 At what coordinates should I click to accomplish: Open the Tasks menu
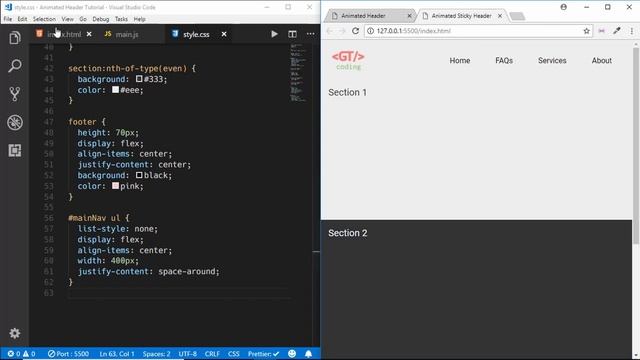pos(121,19)
